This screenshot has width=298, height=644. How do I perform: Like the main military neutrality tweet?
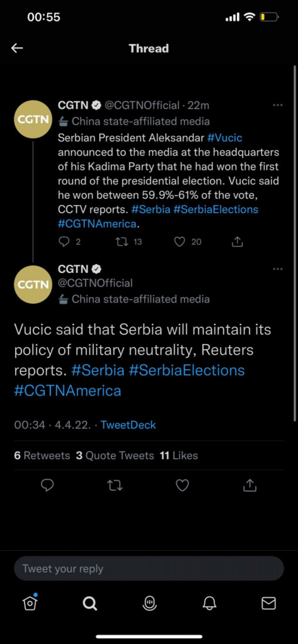pos(182,485)
